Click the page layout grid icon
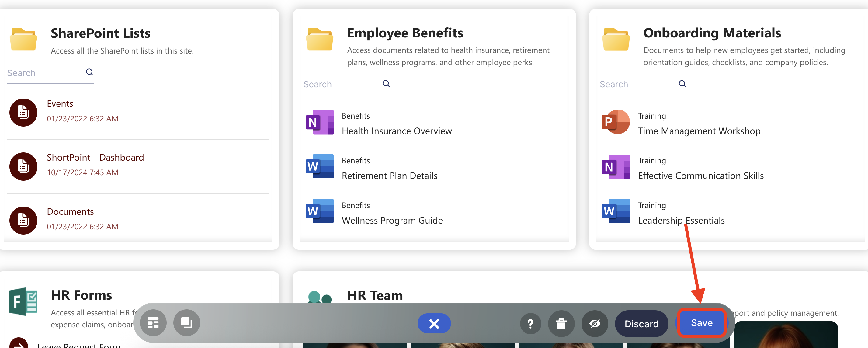 [153, 323]
